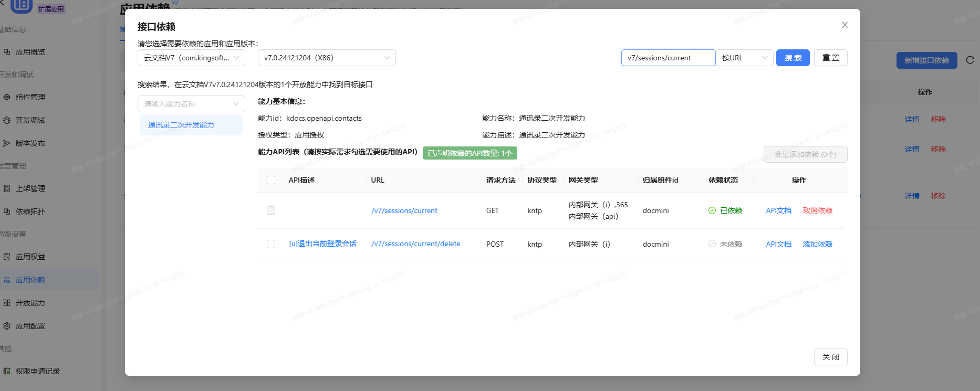Screen dimensions: 980x391
Task: Select 通讯录二次开发能力 in ability list
Action: 191,125
